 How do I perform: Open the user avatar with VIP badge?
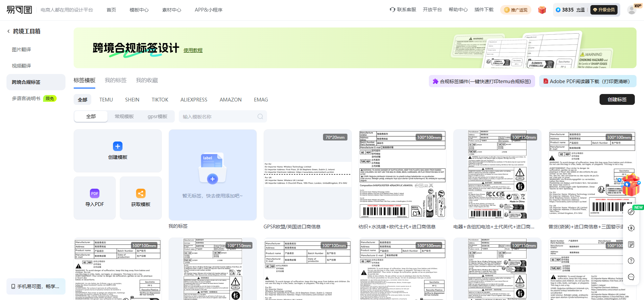632,10
